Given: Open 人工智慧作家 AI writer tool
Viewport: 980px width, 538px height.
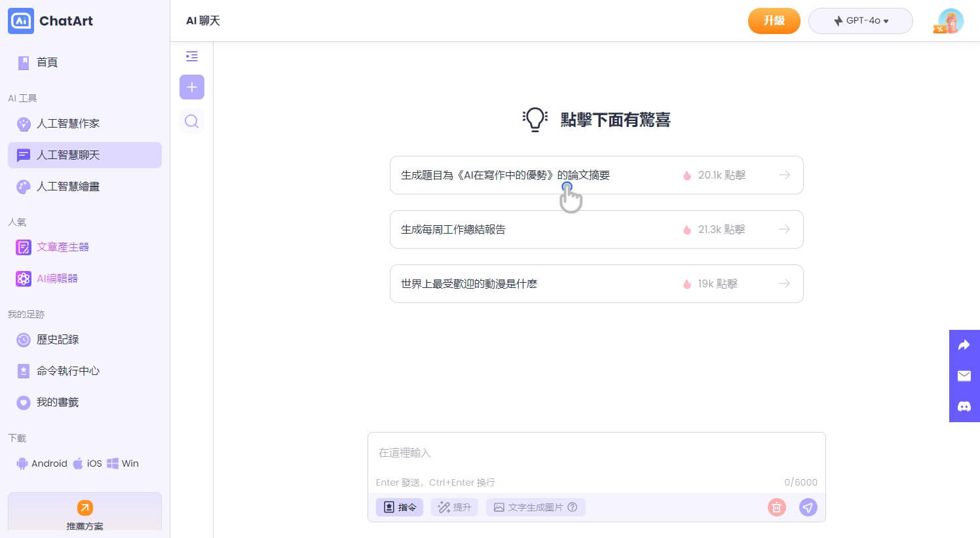Looking at the screenshot, I should pyautogui.click(x=85, y=124).
